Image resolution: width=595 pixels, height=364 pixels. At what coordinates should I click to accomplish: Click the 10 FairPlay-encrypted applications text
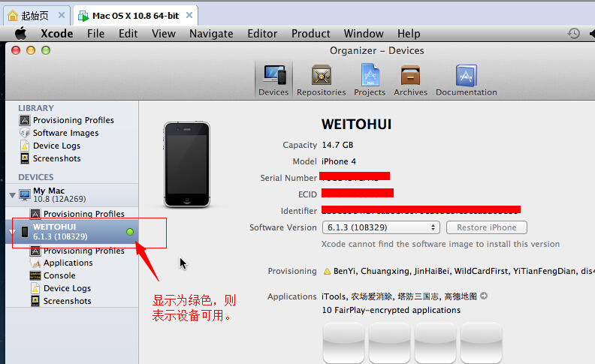click(x=391, y=310)
